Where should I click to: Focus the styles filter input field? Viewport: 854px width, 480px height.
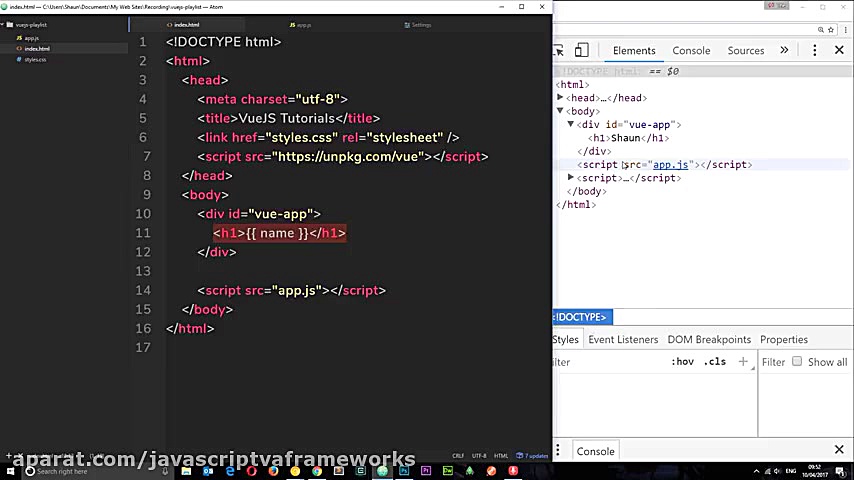click(607, 362)
